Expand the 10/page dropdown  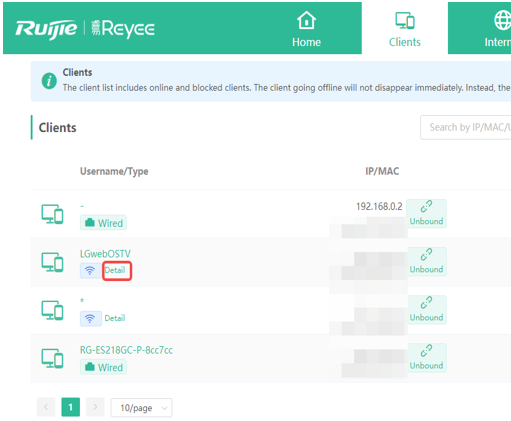[x=141, y=408]
